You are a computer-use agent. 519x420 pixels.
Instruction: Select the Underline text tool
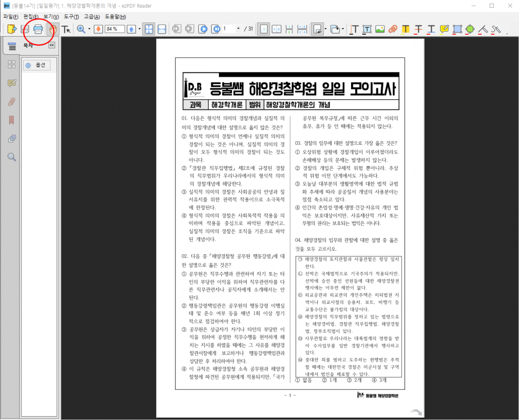(431, 29)
